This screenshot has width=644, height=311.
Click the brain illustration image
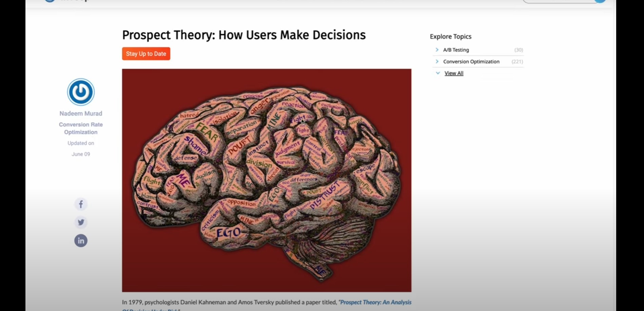[267, 180]
